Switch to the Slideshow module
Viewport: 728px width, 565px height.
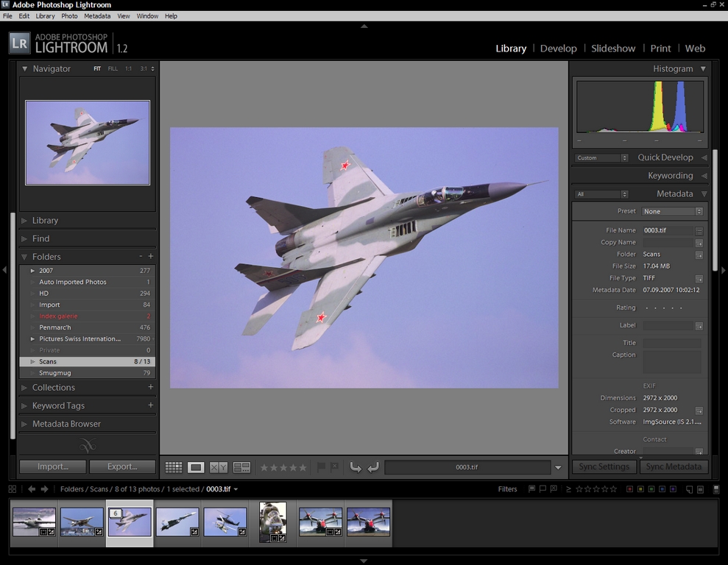coord(613,49)
